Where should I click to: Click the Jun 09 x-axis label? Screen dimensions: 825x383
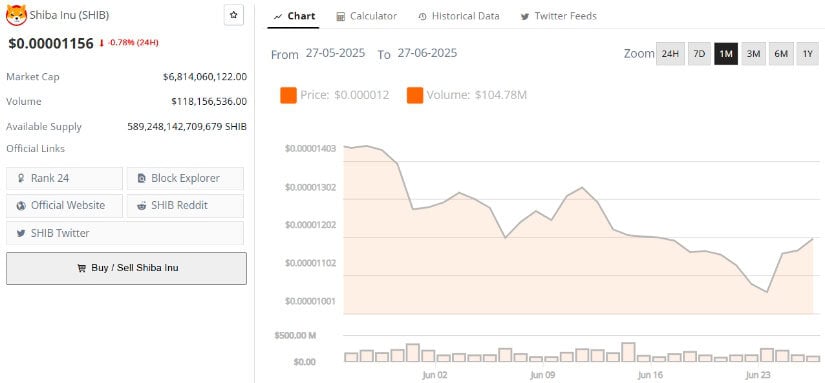[542, 375]
